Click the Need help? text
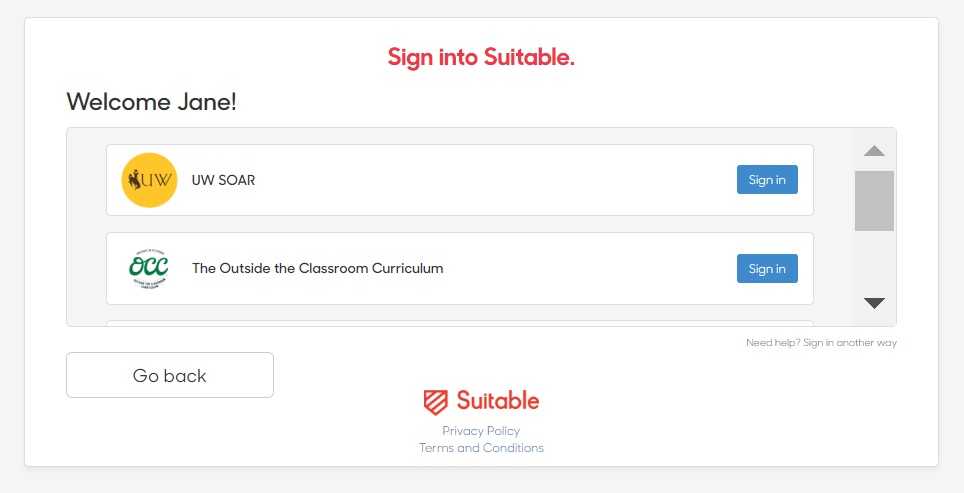 (773, 342)
